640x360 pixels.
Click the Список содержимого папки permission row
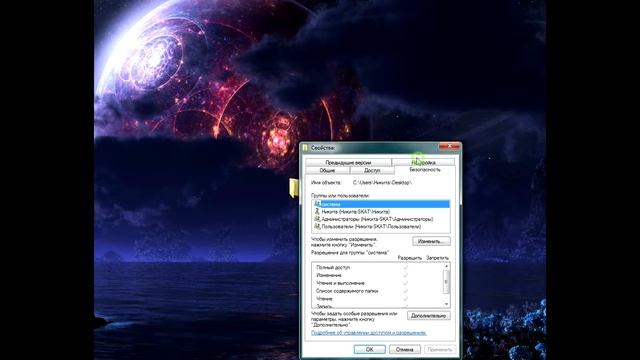(378, 291)
